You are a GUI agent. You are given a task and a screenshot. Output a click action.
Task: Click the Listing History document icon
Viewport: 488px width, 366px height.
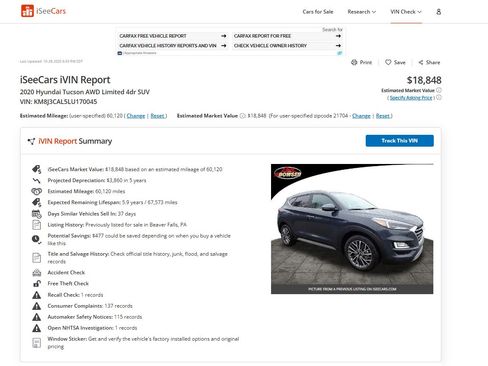37,225
